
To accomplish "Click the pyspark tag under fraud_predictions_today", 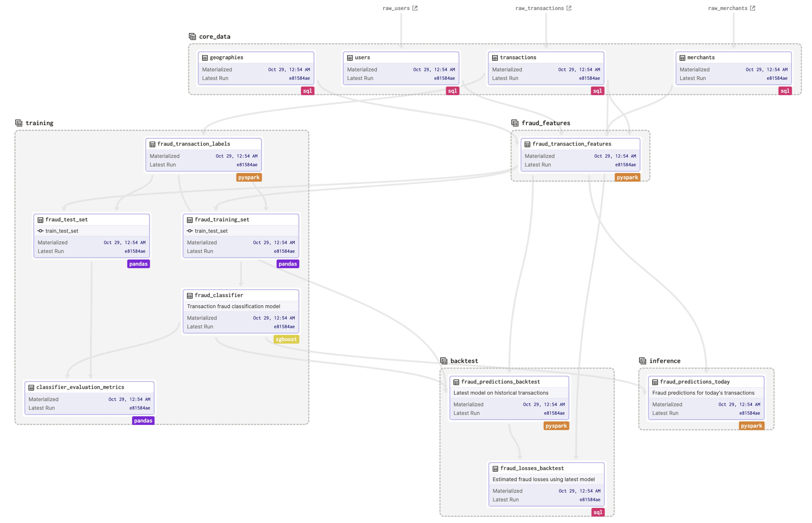I will [752, 426].
